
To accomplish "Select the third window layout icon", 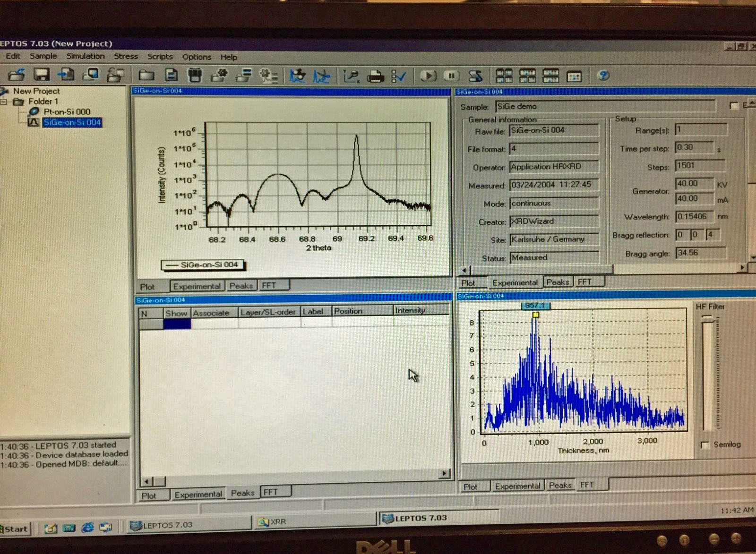I will [550, 76].
